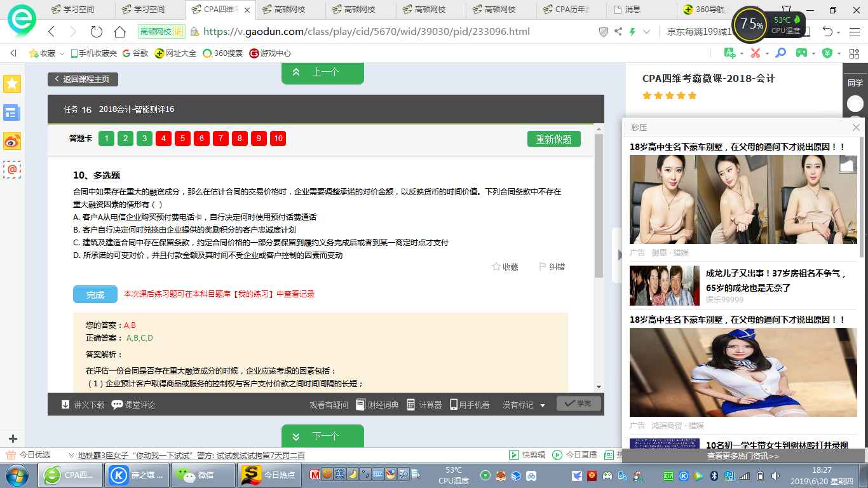Click the undo closed-tab arrow icon

(x=827, y=32)
